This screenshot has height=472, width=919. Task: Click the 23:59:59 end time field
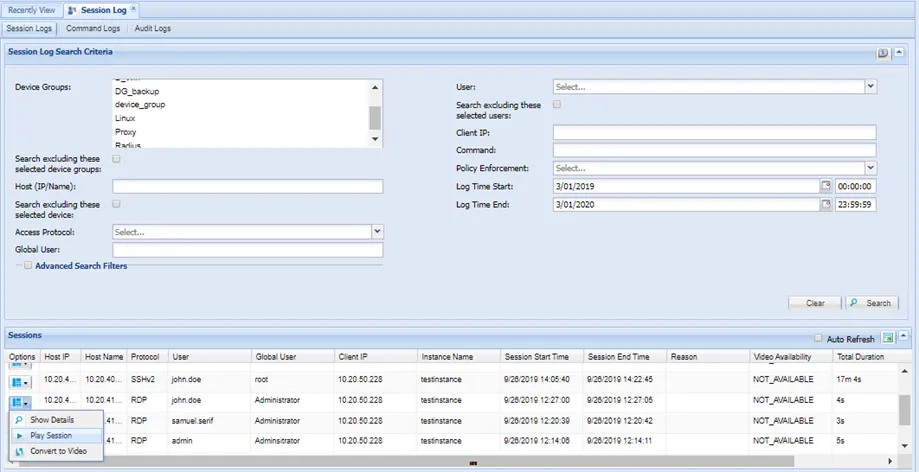coord(855,205)
